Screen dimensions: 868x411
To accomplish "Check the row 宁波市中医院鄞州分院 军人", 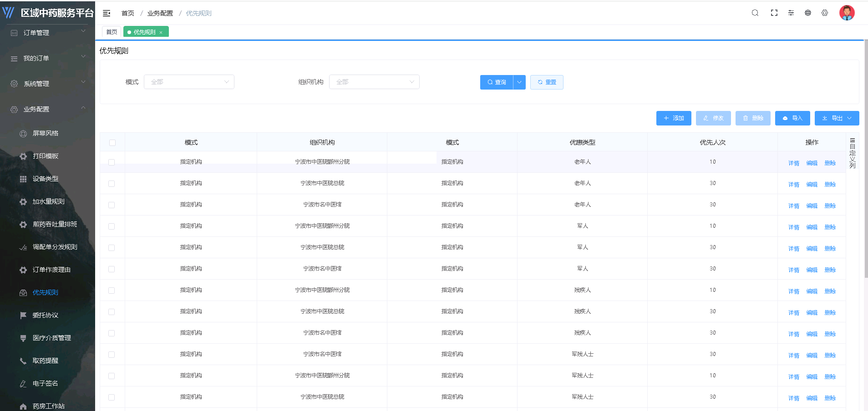I will [x=112, y=226].
